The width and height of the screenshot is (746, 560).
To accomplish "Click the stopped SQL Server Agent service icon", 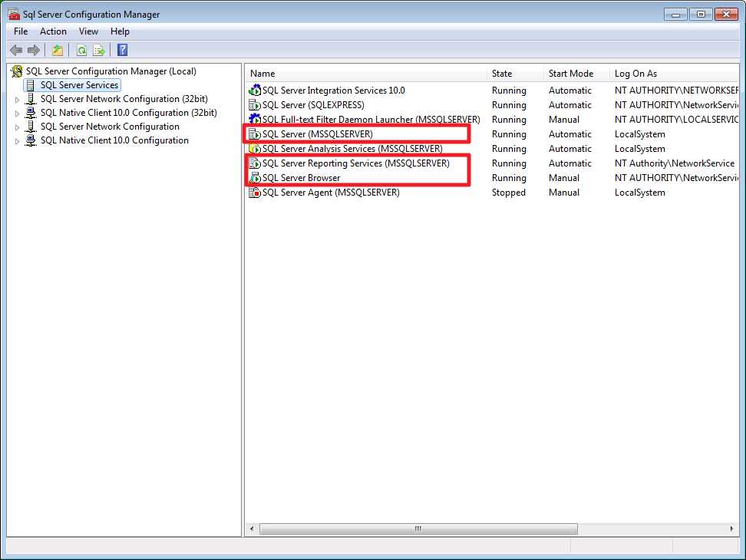I will (255, 193).
